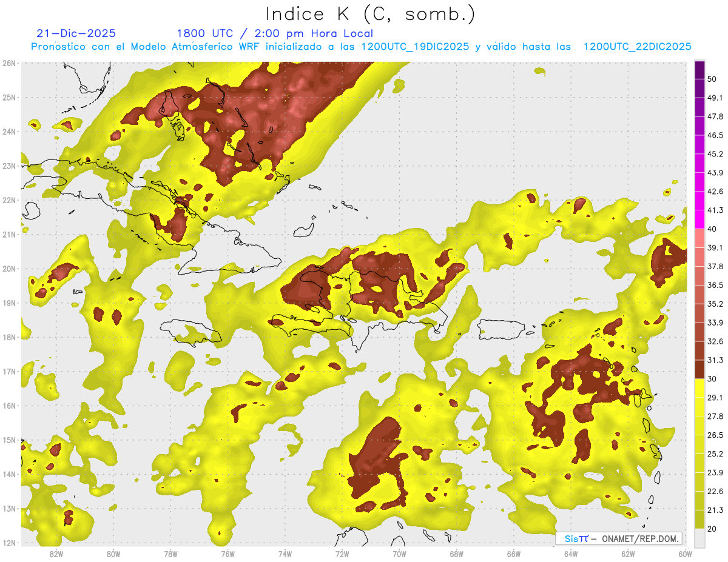Click the '1800 UTC / 2:00 pm Hora Local' text

pos(274,33)
